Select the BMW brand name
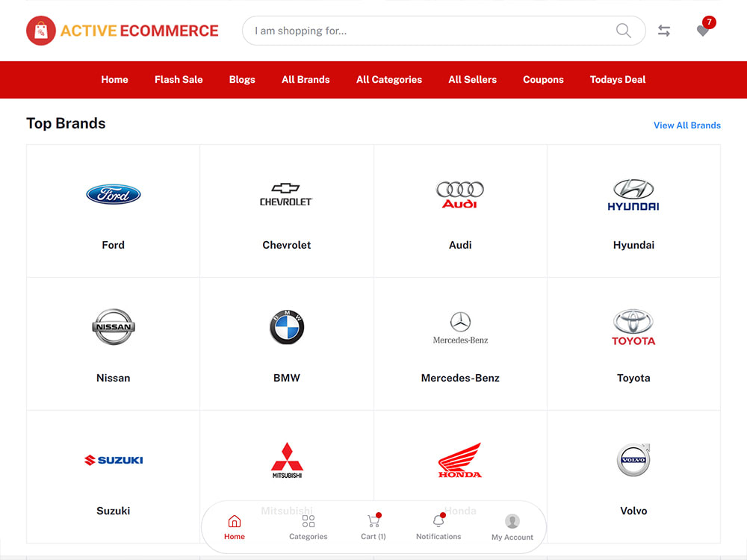The image size is (747, 560). (x=287, y=378)
